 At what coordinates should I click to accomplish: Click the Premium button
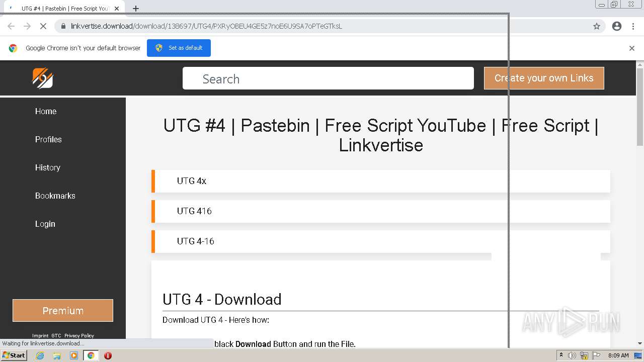[63, 311]
